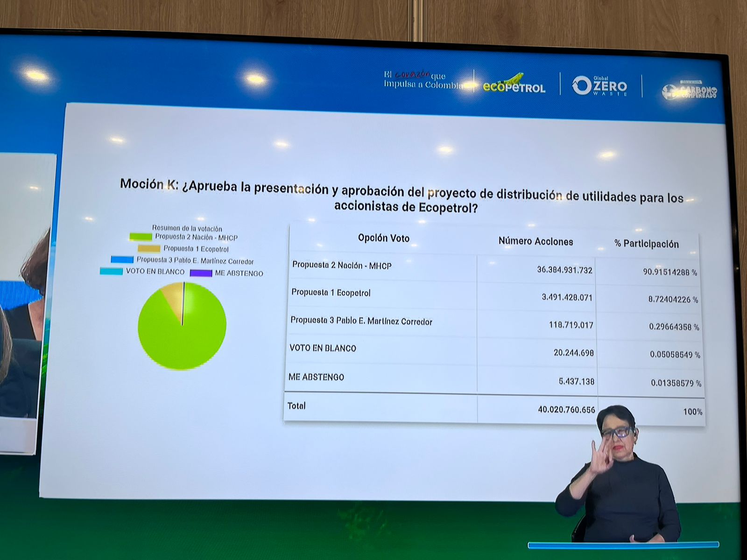This screenshot has width=747, height=560.
Task: Click legend label 'Propuesta 2 Nación - MHCP'
Action: click(x=196, y=237)
